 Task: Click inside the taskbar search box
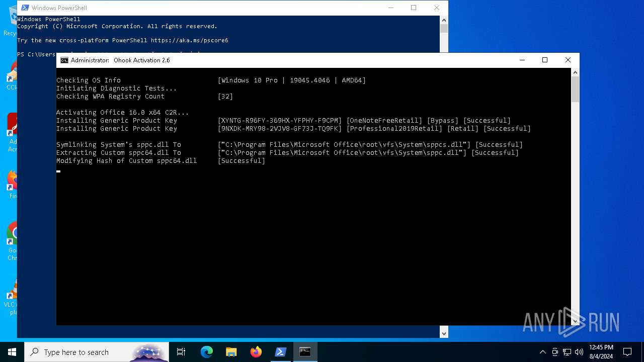coord(97,352)
